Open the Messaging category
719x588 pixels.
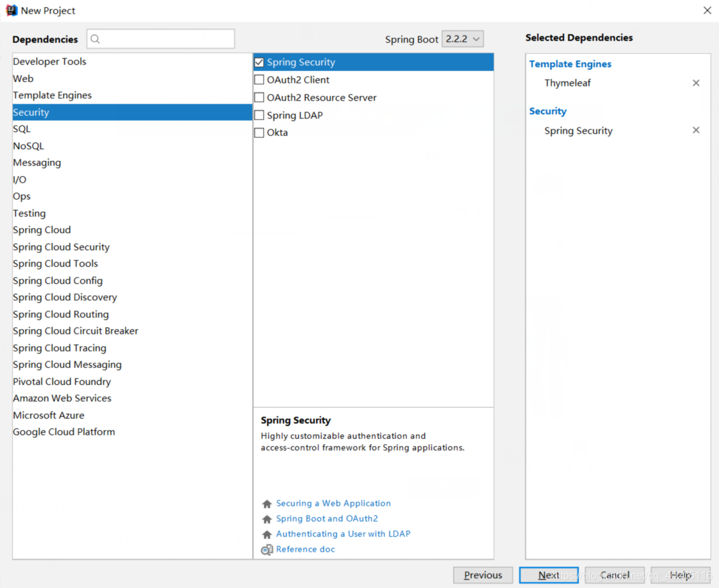[x=132, y=163]
